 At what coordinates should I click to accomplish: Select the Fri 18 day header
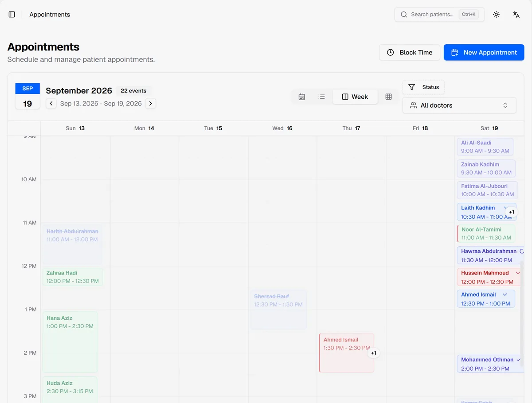click(420, 128)
